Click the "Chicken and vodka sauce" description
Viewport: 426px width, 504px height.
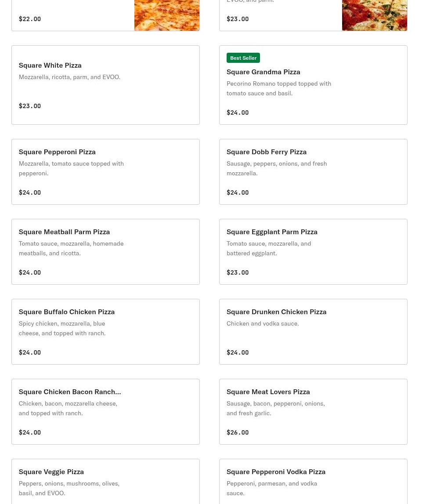pos(263,323)
